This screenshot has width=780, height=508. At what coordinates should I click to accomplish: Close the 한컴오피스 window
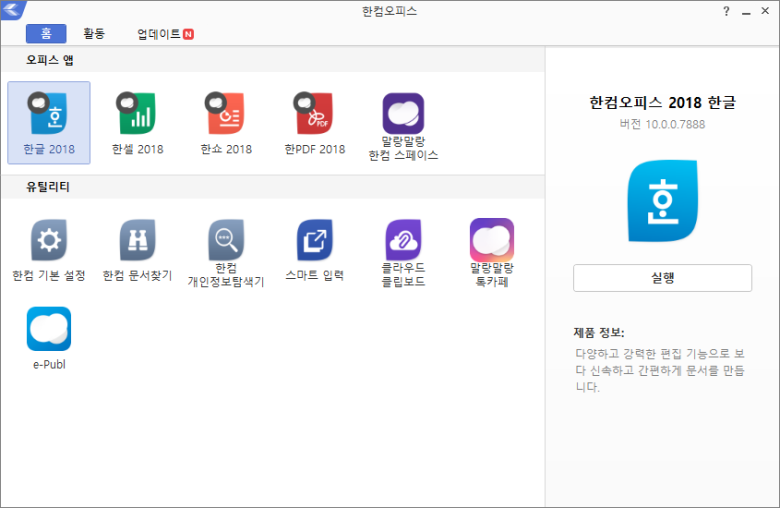point(766,11)
